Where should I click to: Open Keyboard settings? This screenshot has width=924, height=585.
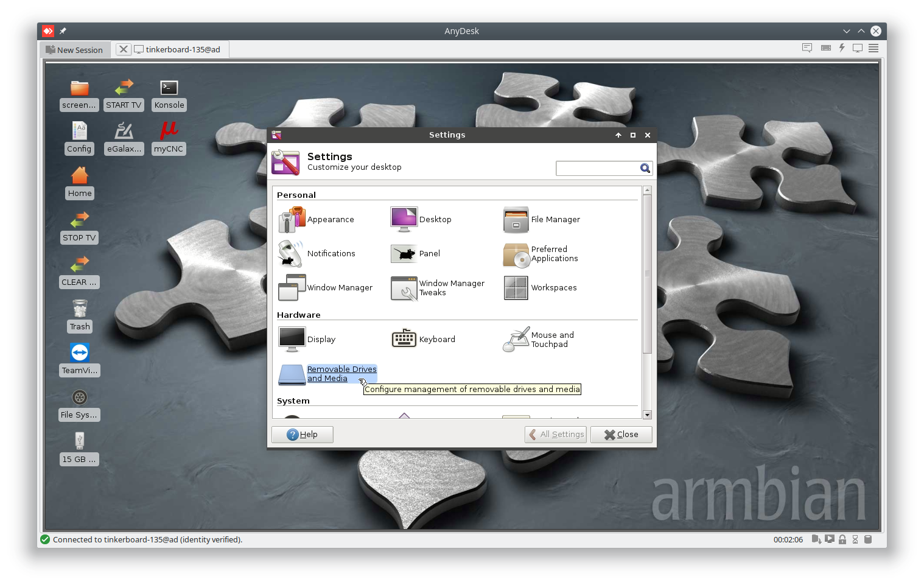pyautogui.click(x=423, y=340)
